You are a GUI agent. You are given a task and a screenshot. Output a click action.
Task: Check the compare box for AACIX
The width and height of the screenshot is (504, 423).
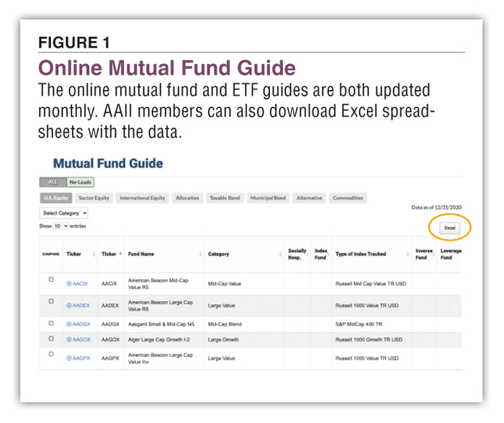coord(51,279)
